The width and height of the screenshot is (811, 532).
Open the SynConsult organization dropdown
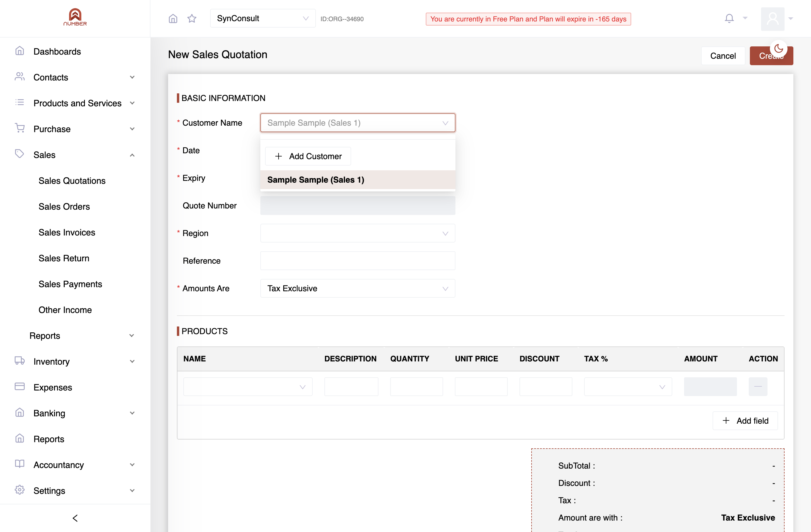pyautogui.click(x=263, y=18)
